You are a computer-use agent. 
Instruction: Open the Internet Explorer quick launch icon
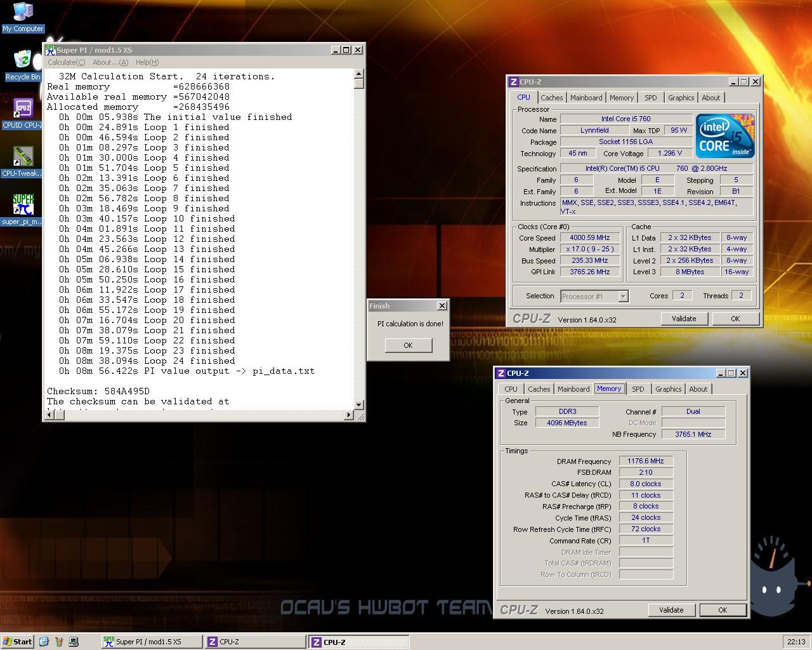pos(44,642)
